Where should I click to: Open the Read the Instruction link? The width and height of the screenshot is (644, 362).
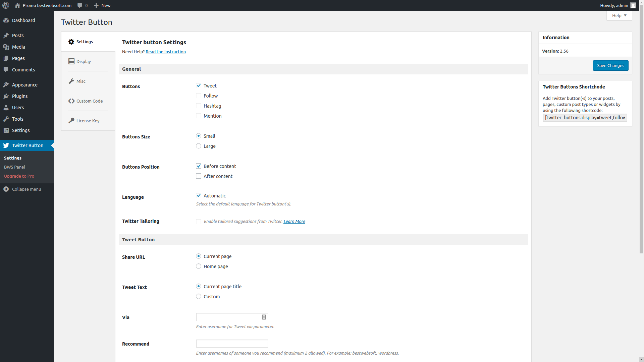click(x=166, y=52)
